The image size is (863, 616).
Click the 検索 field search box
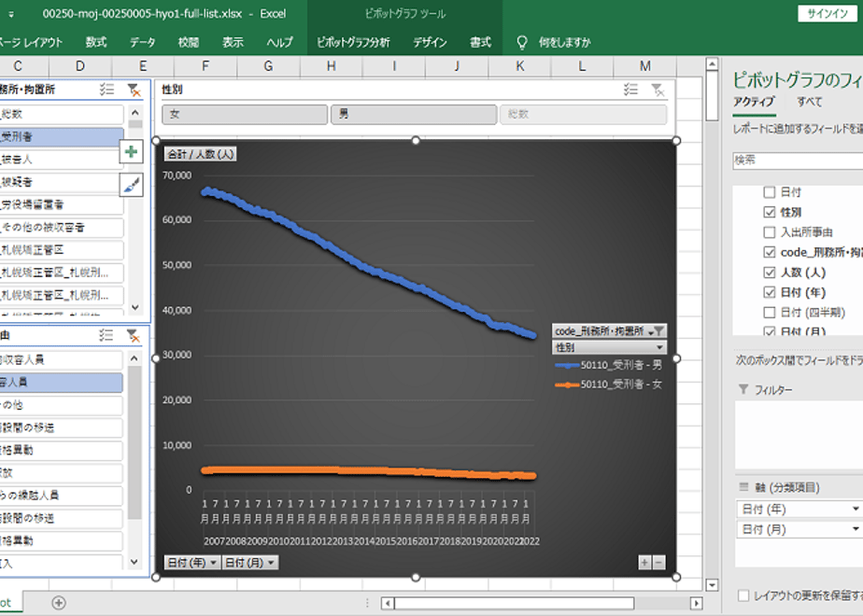pos(798,160)
